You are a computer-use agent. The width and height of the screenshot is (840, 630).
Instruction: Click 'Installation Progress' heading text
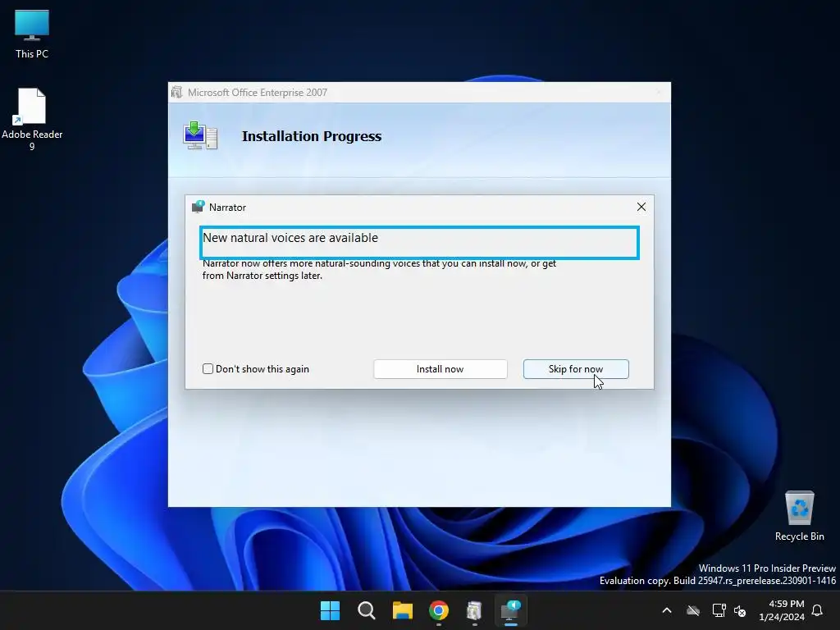point(312,136)
